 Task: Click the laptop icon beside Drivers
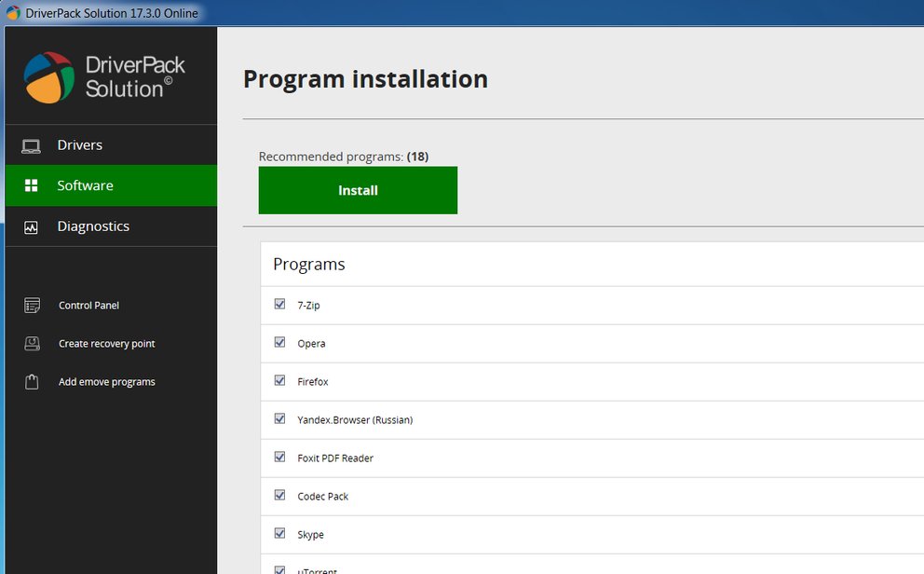32,145
